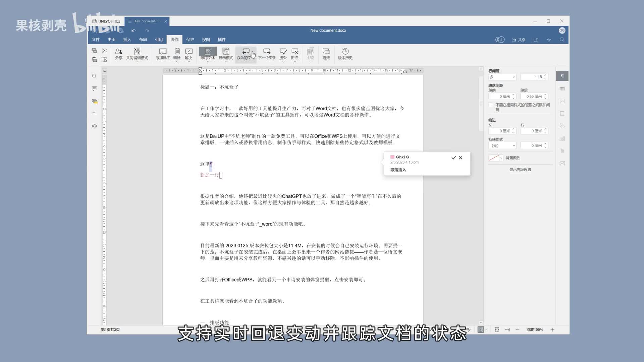Click Show advanced settings (显示高级设置) link
This screenshot has width=644, height=362.
520,170
